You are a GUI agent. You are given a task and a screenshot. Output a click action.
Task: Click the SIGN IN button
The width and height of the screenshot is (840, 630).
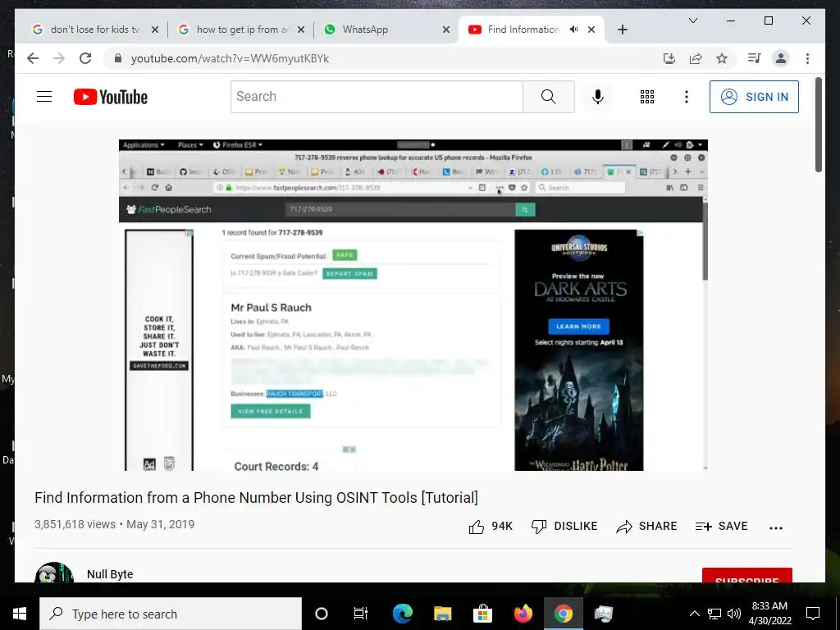point(754,97)
